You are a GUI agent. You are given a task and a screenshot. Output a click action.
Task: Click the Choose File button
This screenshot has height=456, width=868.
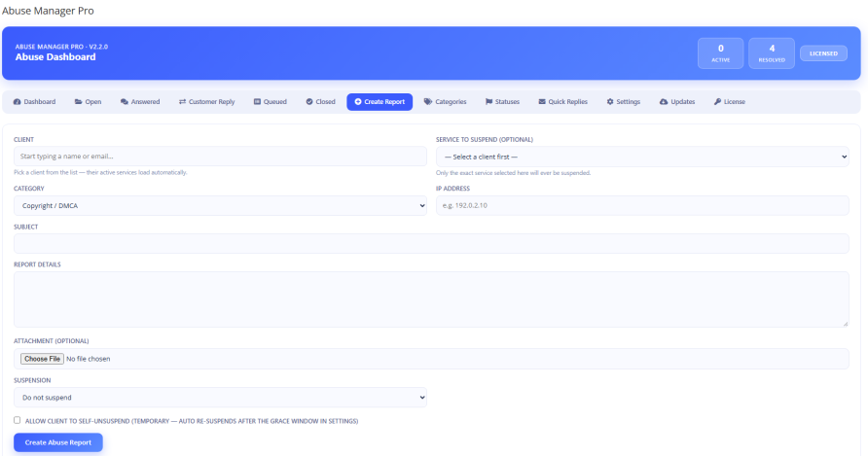(42, 359)
